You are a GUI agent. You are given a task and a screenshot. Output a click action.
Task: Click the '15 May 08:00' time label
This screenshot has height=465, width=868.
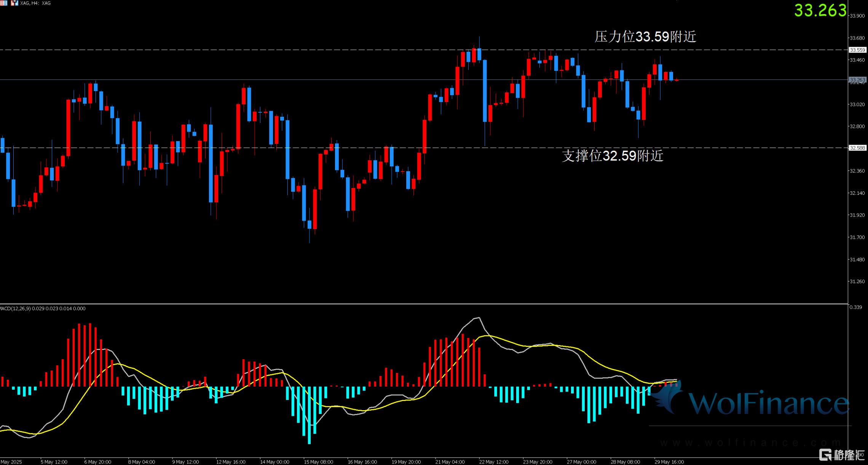click(318, 462)
